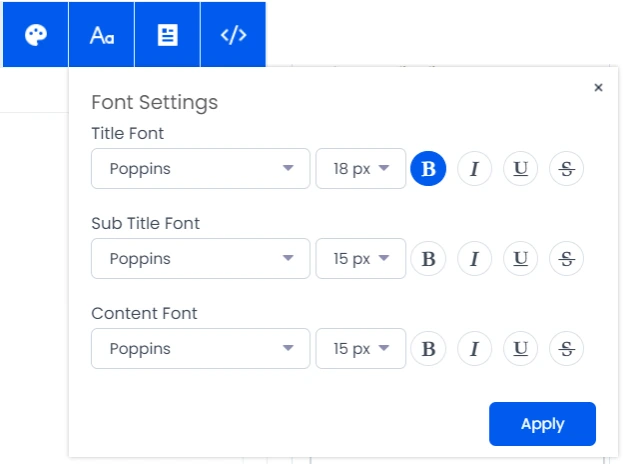Toggle underline for Title Font
This screenshot has height=464, width=630.
521,168
